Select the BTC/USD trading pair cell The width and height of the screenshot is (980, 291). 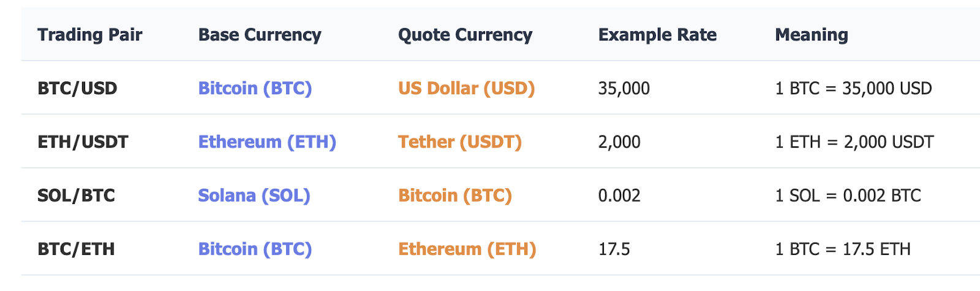point(77,88)
